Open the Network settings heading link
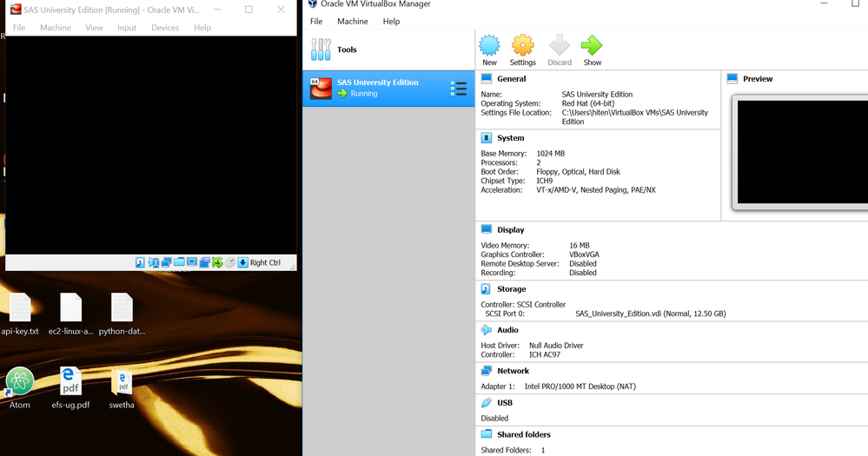Screen dimensions: 868x456 [514, 371]
